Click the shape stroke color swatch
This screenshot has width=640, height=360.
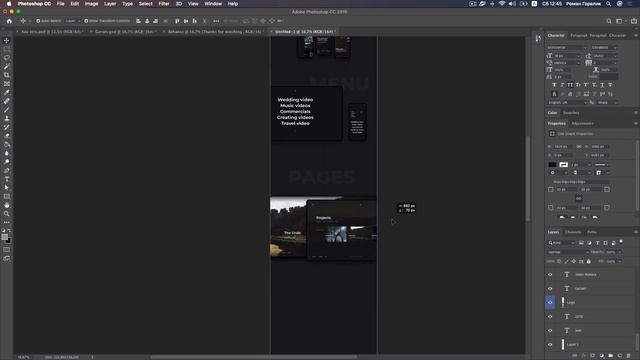563,164
